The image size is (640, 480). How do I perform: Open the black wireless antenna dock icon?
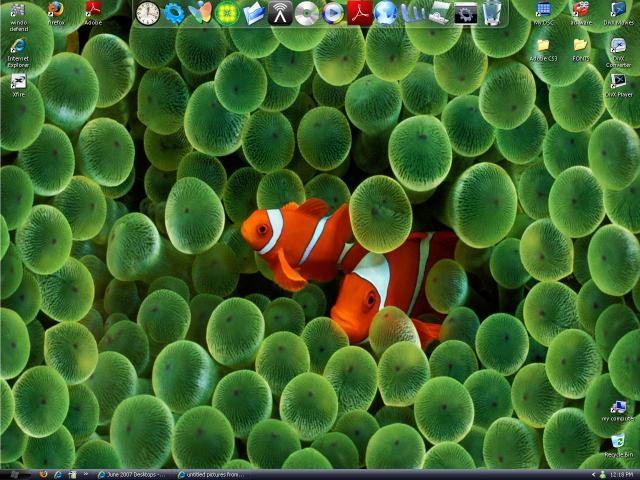click(280, 13)
